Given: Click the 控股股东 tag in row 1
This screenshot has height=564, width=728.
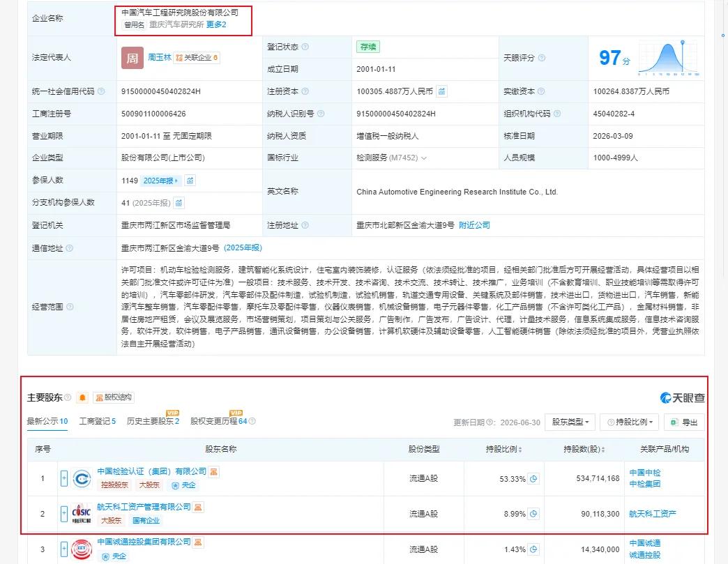Looking at the screenshot, I should click(114, 485).
